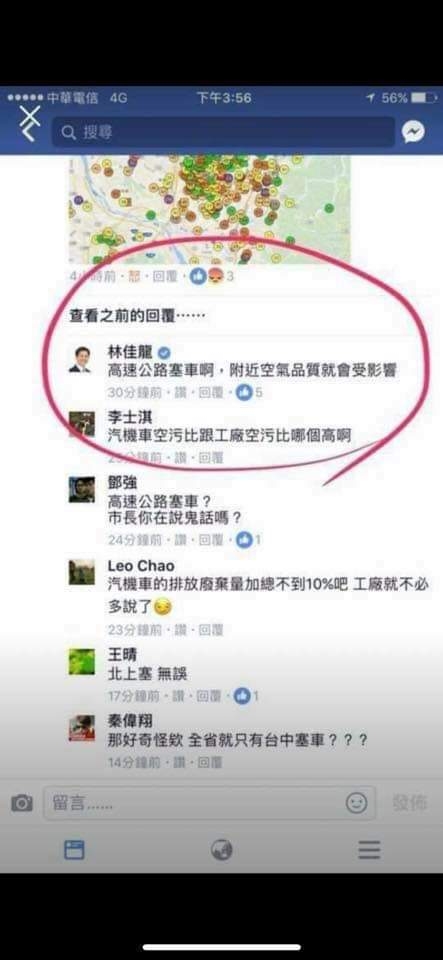443x960 pixels.
Task: Open the air quality map image
Action: pos(209,210)
